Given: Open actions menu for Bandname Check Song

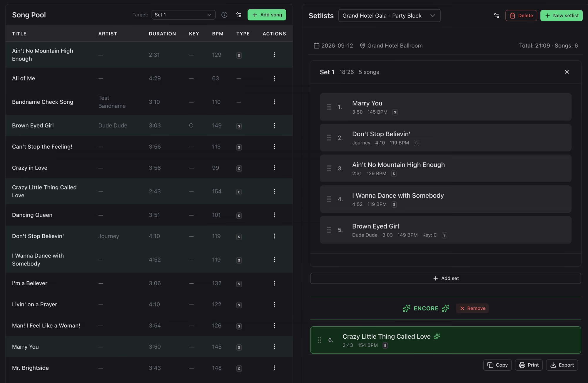Looking at the screenshot, I should [274, 102].
